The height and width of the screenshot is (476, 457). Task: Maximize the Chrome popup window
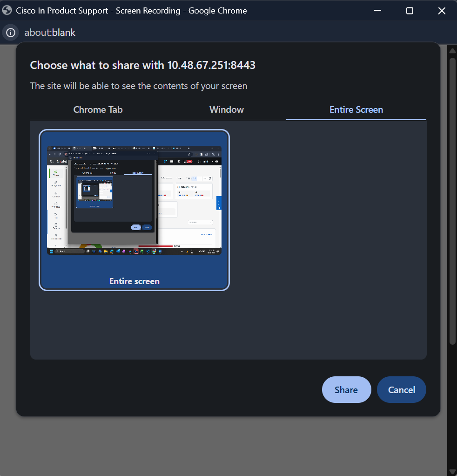[410, 10]
